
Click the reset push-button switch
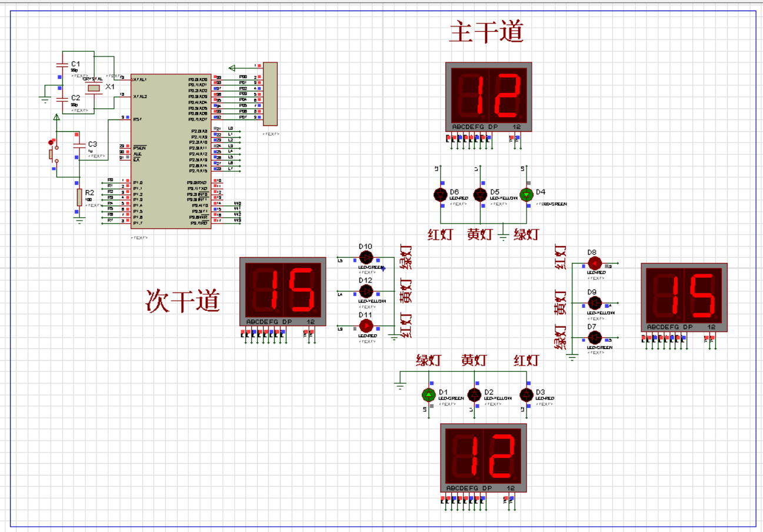54,153
